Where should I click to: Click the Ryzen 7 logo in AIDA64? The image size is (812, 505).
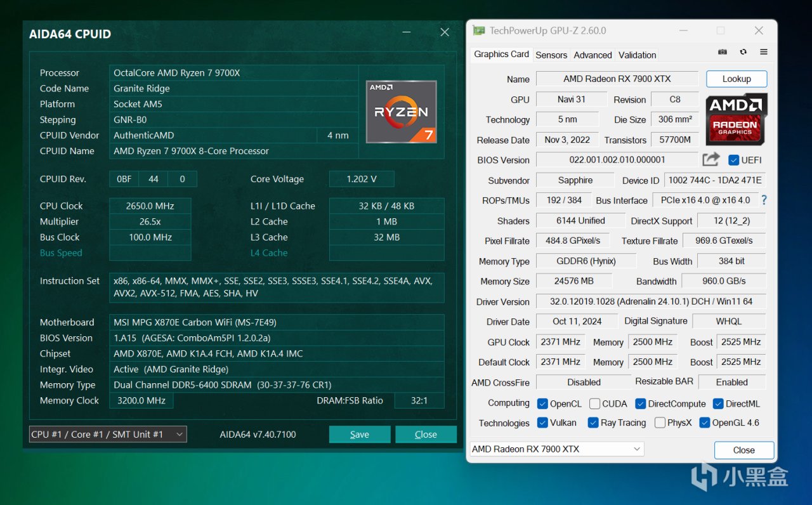coord(401,112)
